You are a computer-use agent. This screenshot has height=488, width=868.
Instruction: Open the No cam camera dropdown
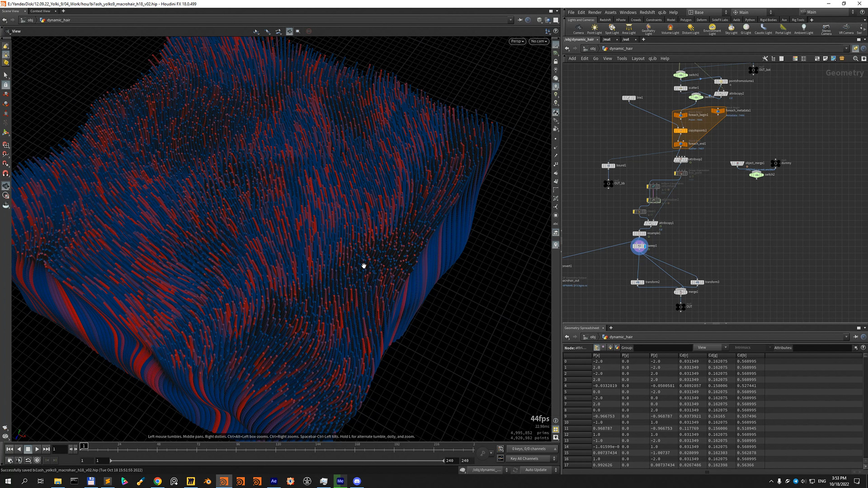point(539,41)
